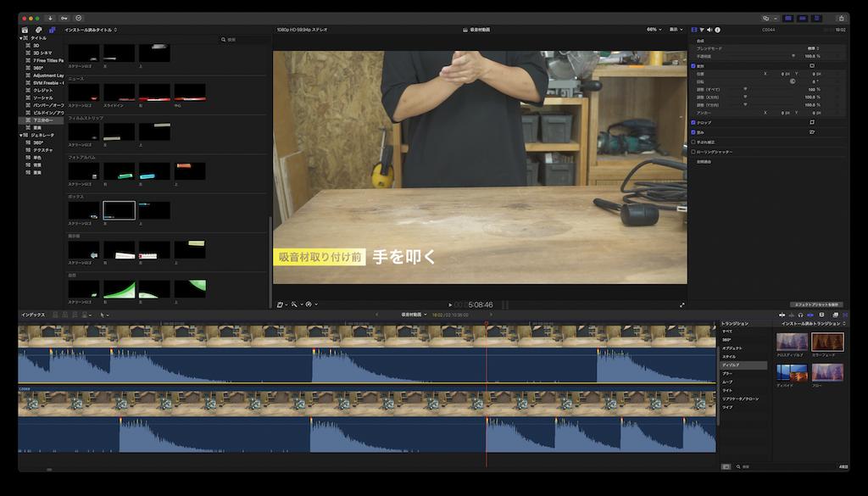Toggle browser panel layout button
The image size is (868, 496).
789,19
